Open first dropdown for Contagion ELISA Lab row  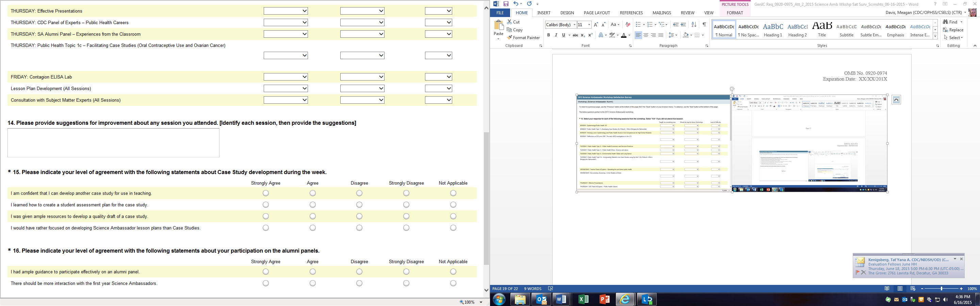(x=286, y=77)
